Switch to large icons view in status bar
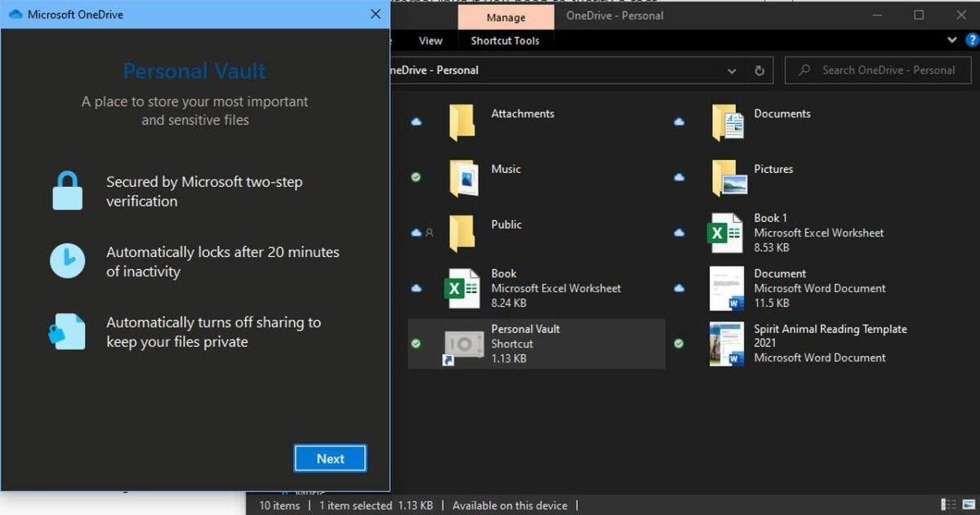980x515 pixels. tap(969, 505)
